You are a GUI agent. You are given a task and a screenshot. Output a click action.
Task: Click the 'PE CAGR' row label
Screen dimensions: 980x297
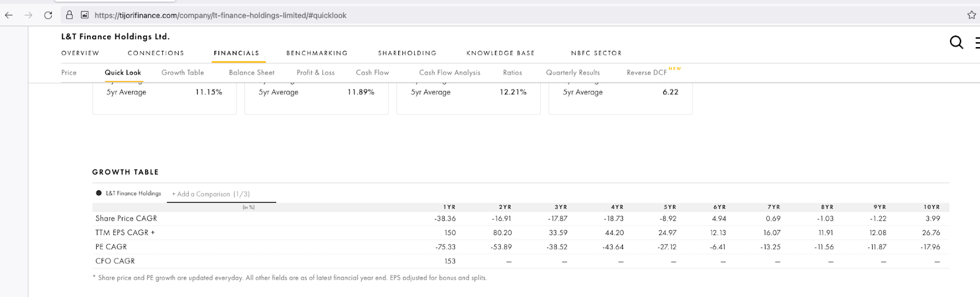click(x=111, y=247)
